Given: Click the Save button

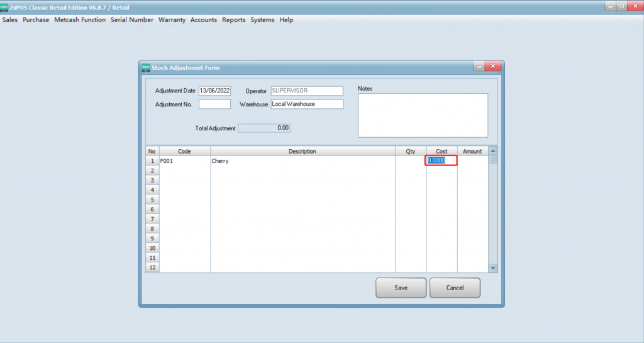Looking at the screenshot, I should 401,288.
